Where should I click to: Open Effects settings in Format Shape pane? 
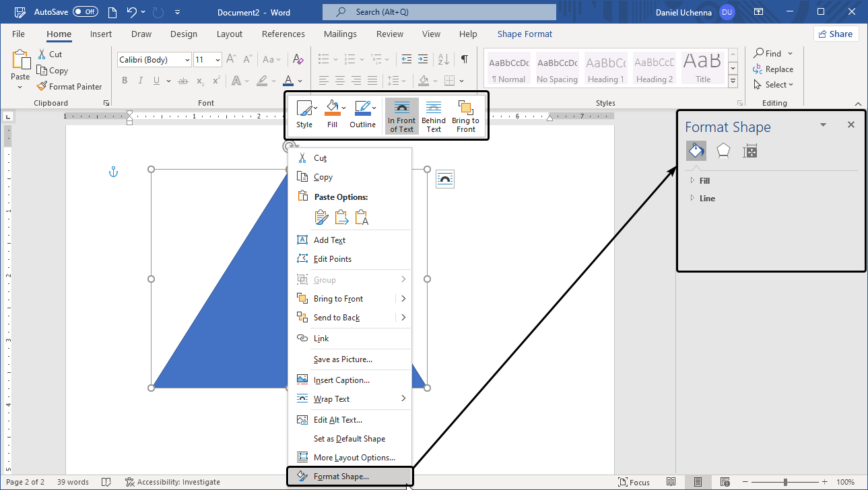pyautogui.click(x=723, y=150)
